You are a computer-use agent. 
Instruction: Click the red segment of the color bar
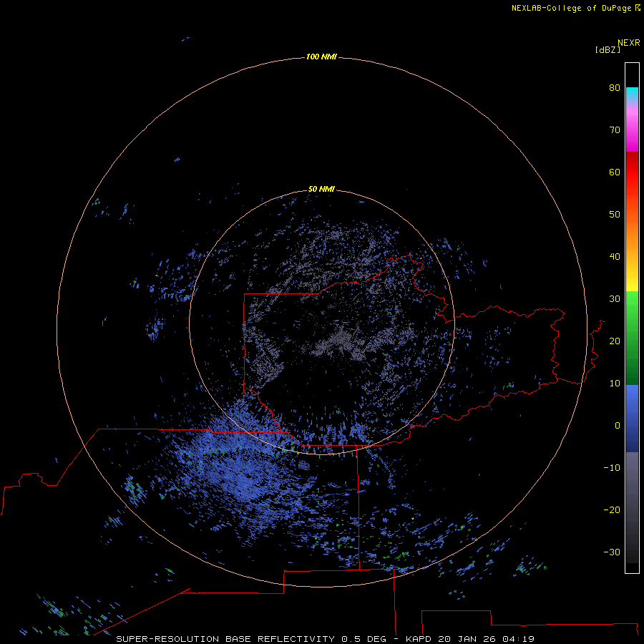coord(632,170)
